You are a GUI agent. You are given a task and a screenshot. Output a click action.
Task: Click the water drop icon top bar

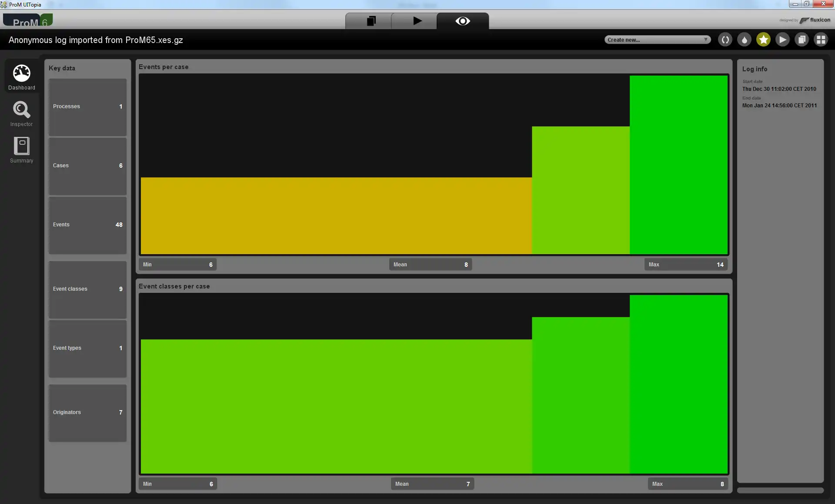(x=745, y=39)
